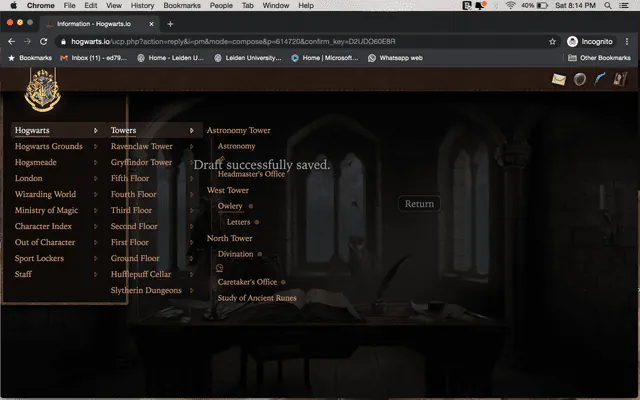Screen dimensions: 640x400
Task: Open macOS Spotlight search icon
Action: click(x=608, y=6)
